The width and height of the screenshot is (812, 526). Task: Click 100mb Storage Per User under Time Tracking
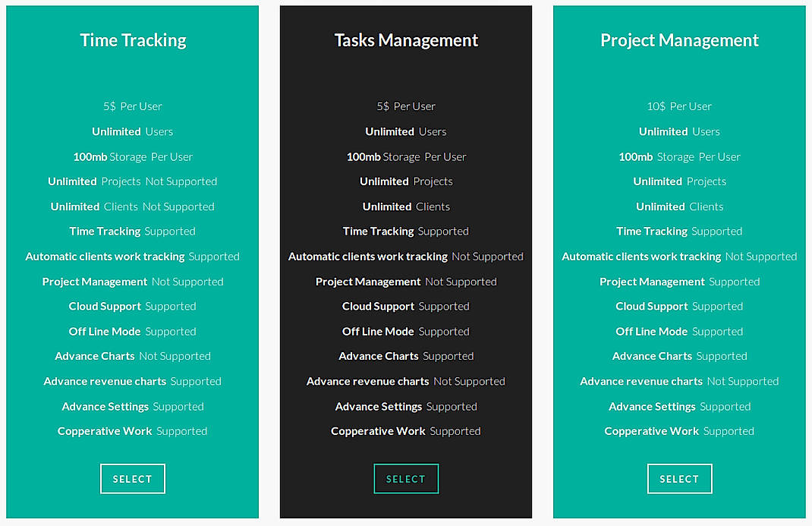(133, 156)
